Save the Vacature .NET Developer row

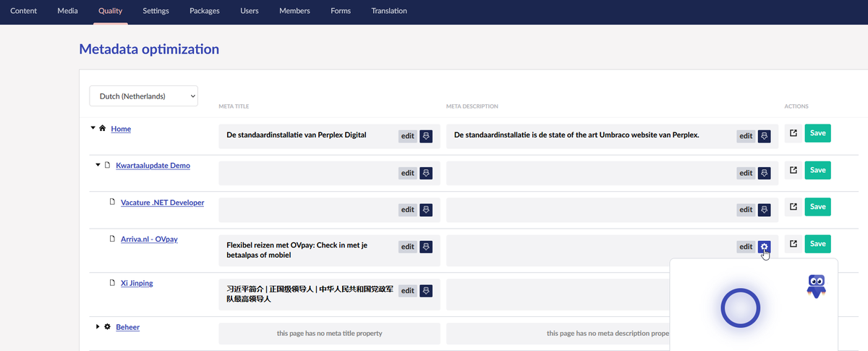click(817, 207)
